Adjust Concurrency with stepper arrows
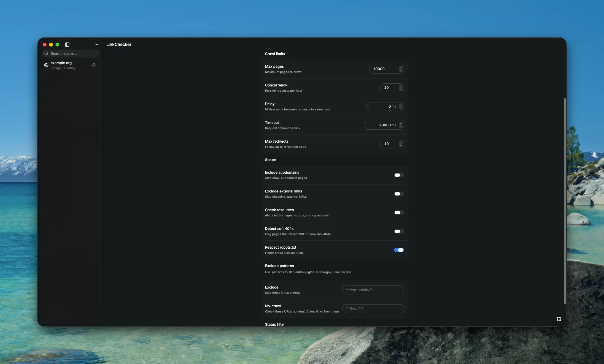Viewport: 604px width, 364px height. [401, 88]
